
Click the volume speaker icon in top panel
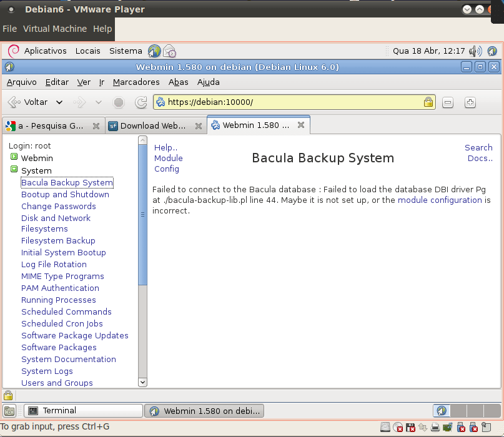(476, 51)
